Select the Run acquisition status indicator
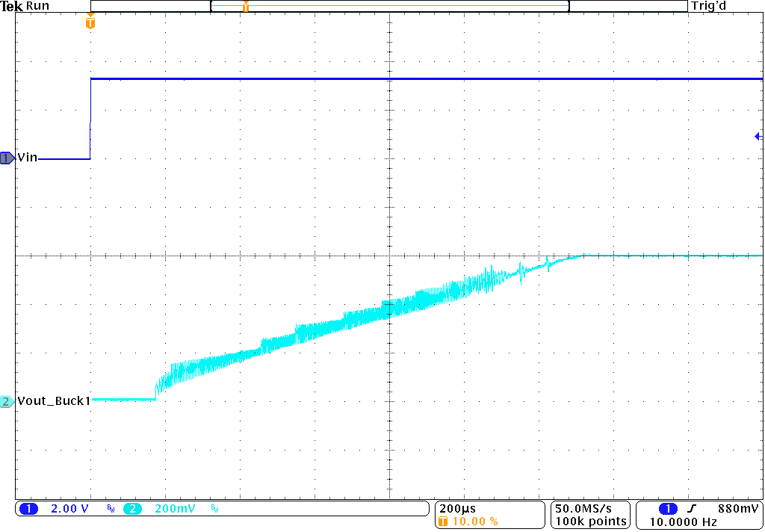765x532 pixels. pos(36,5)
